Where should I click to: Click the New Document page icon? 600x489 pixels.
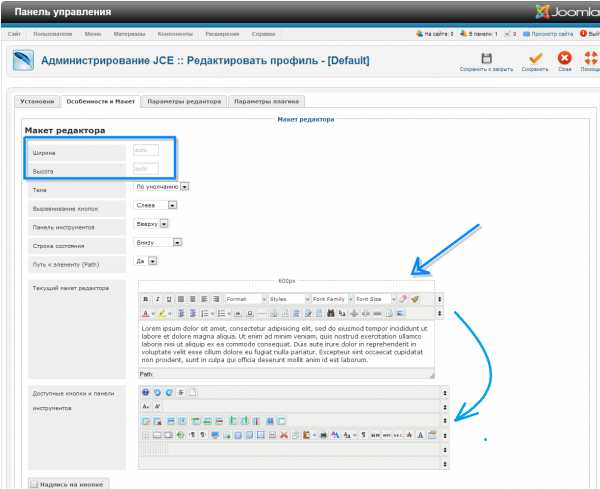[x=192, y=392]
